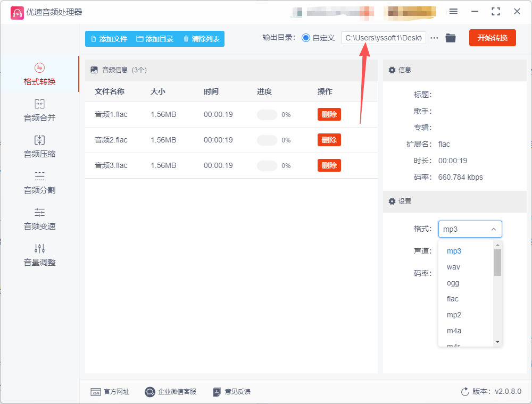Click the 时间 column header
The image size is (532, 404).
tap(211, 91)
